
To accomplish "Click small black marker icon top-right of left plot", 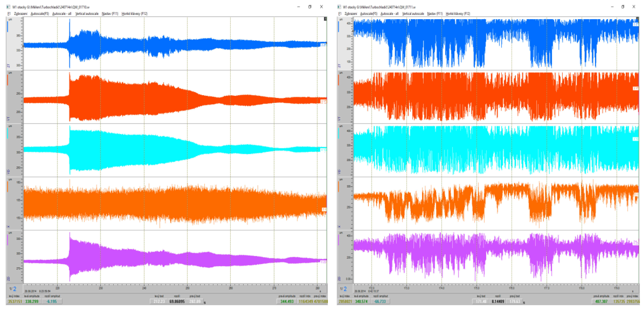I will (325, 19).
